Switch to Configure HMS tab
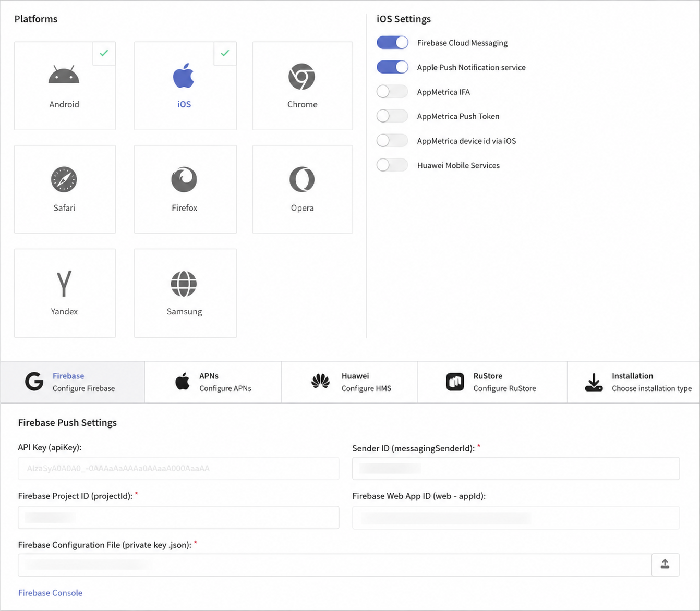 pos(349,382)
